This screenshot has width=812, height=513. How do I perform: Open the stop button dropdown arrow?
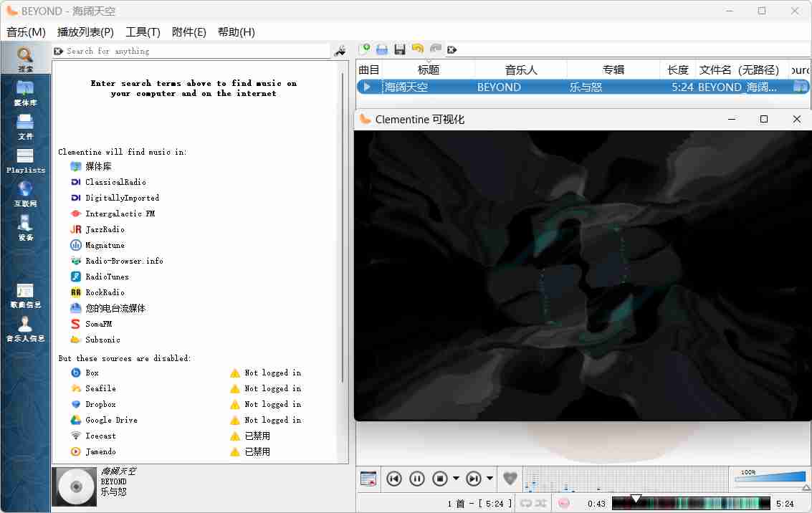[456, 479]
